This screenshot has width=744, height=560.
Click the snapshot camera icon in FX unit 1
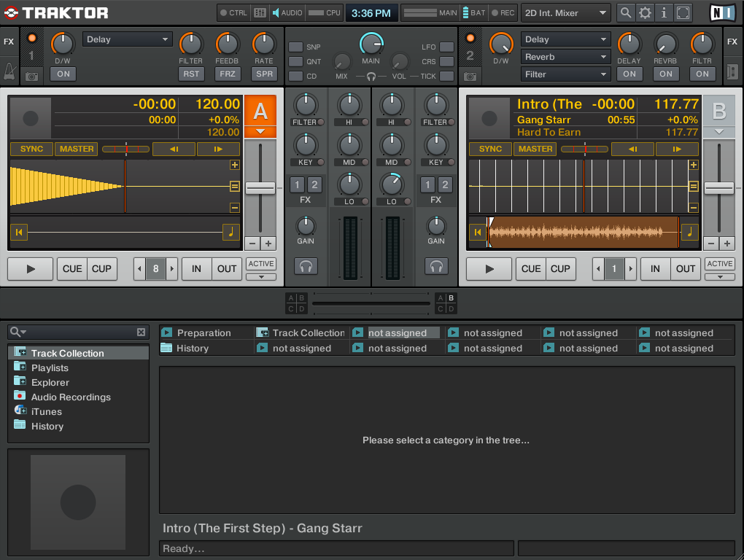click(x=31, y=75)
